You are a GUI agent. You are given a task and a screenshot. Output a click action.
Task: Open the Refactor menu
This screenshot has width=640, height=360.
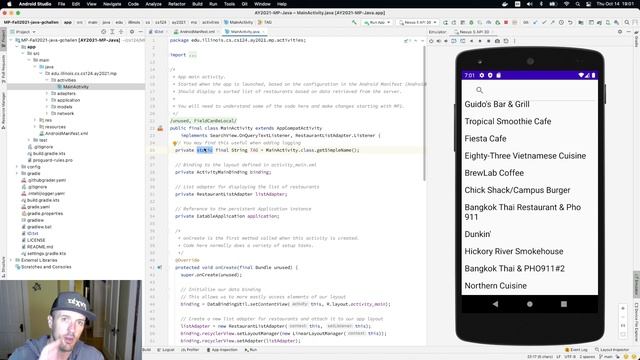point(177,4)
